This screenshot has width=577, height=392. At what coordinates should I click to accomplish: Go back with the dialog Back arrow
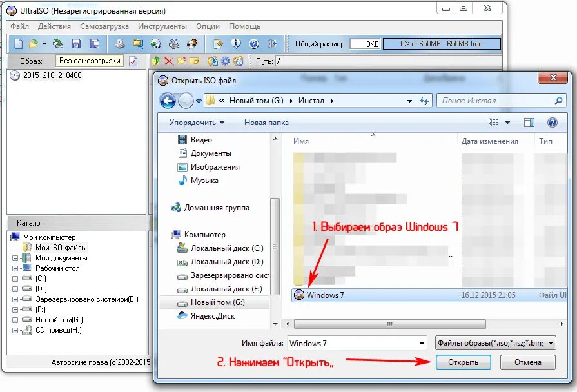[x=168, y=101]
